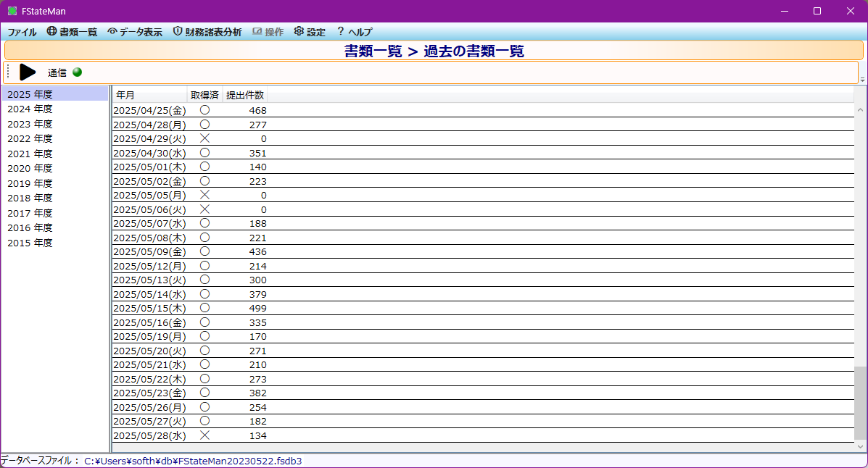
Task: Sort by the 取得済 column header
Action: tap(204, 95)
